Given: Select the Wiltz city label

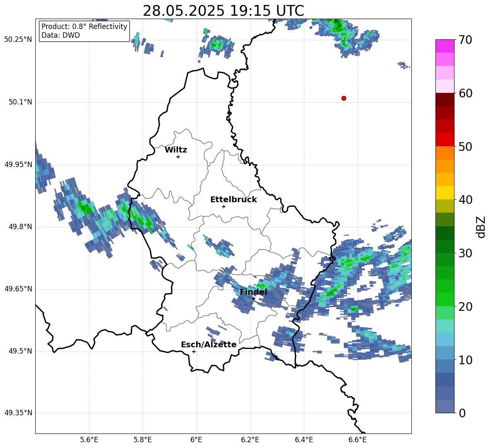Looking at the screenshot, I should (x=176, y=150).
